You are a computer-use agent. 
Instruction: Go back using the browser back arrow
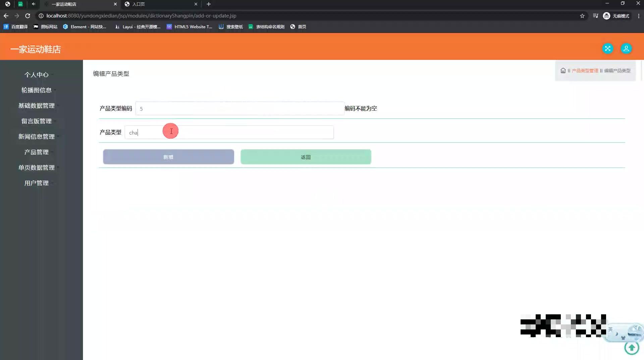click(6, 16)
